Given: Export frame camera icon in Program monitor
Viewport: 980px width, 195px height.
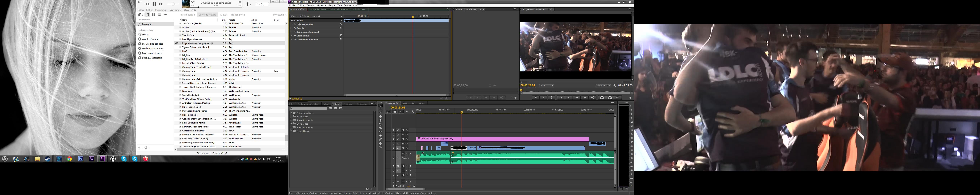Looking at the screenshot, I should [618, 98].
